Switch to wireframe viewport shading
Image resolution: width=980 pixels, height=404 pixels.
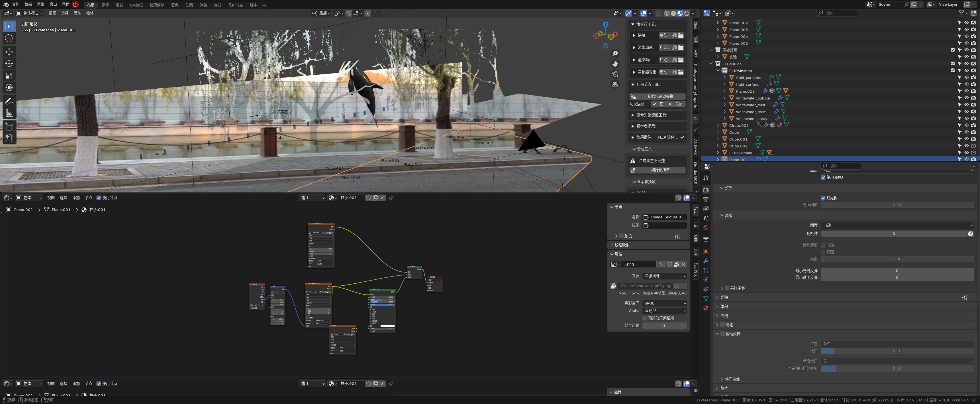click(667, 13)
